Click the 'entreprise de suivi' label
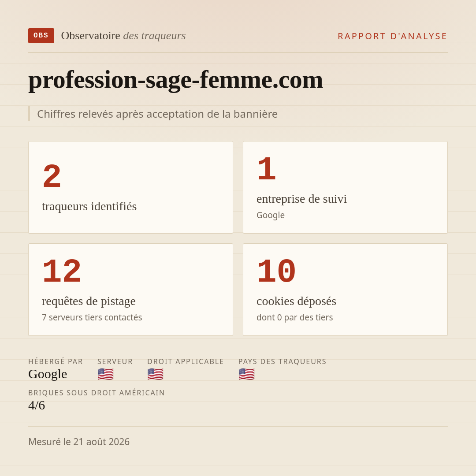 click(301, 199)
